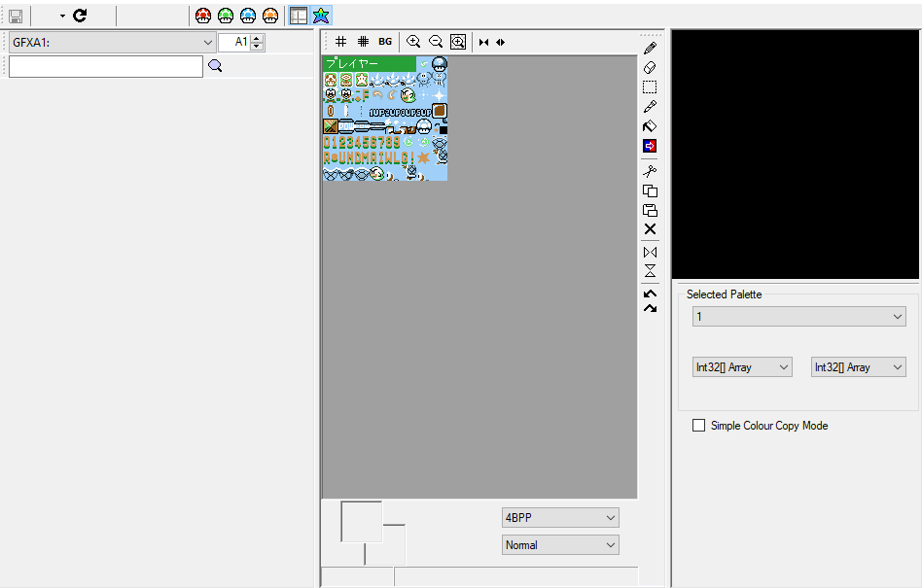Flip selection horizontally with bowtie icon

tap(650, 253)
